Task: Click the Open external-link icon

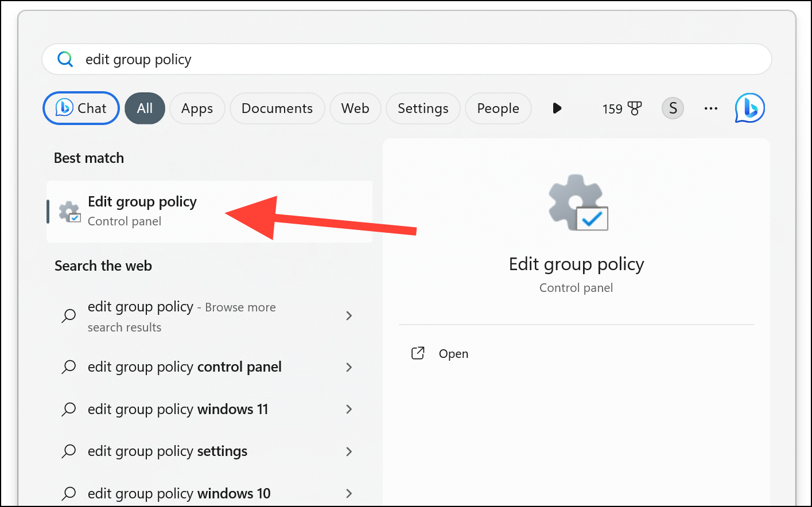Action: (418, 353)
